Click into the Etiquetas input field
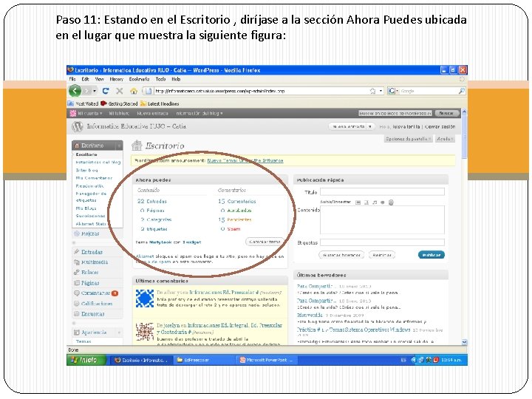The height and width of the screenshot is (399, 532). (382, 242)
